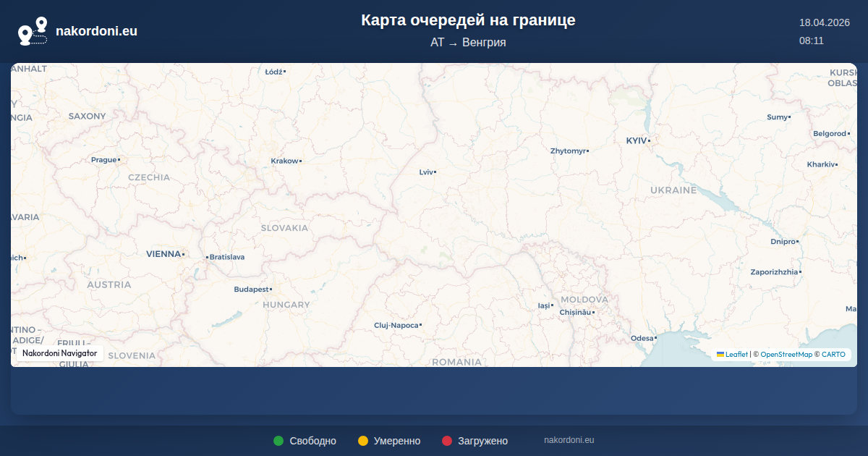Viewport: 868px width, 456px height.
Task: Open the CARTO attribution link
Action: pos(833,355)
